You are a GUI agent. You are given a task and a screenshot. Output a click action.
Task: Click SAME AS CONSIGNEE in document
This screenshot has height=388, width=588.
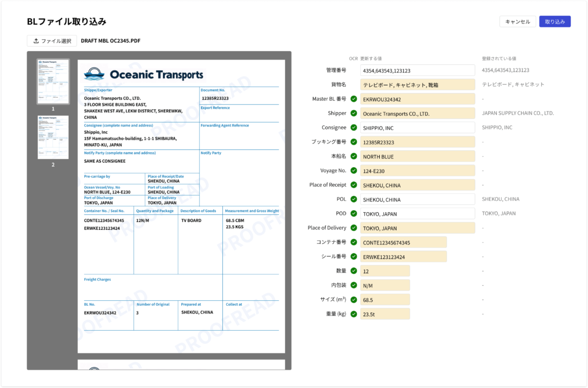[x=105, y=161]
